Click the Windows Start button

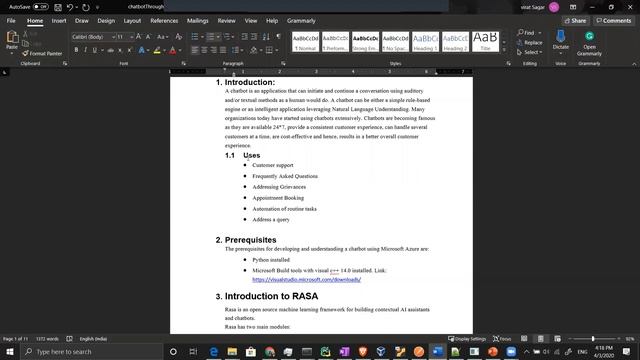[x=10, y=351]
